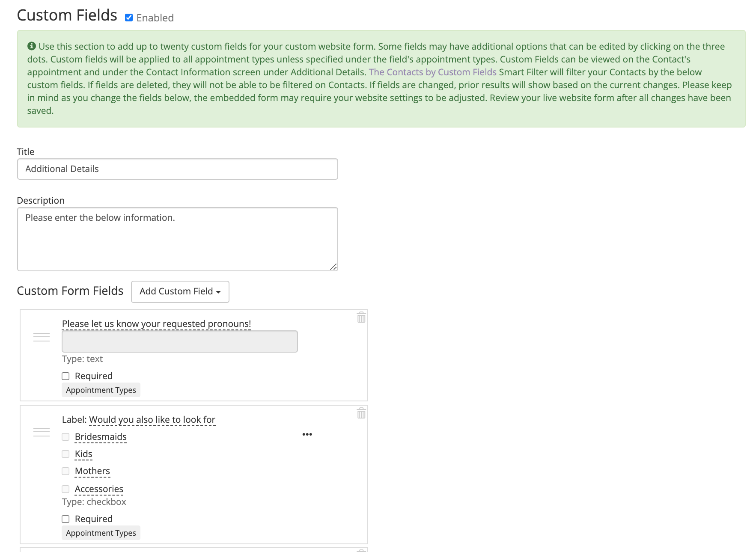Click the 'Custom Form Fields' heading
Image resolution: width=756 pixels, height=552 pixels.
70,291
